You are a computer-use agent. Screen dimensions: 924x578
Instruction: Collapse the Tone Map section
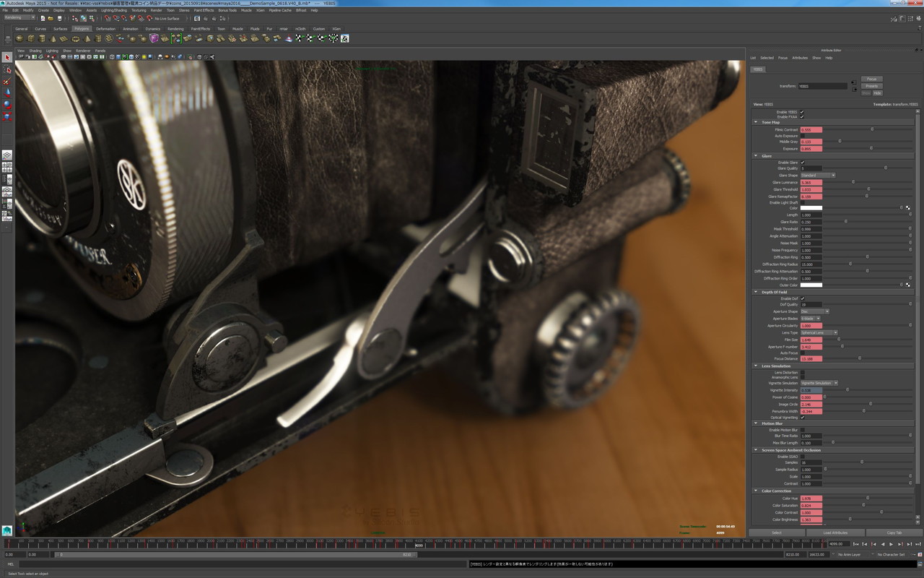[x=755, y=122]
